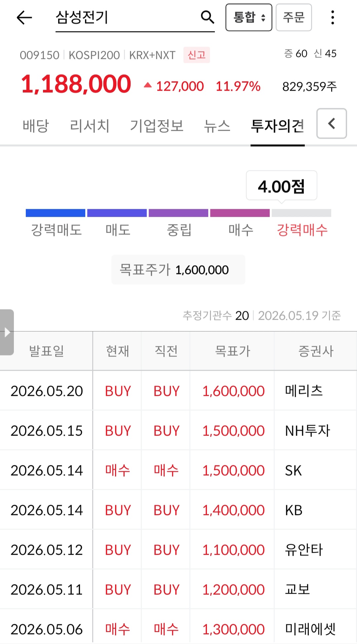Tap the 신 45 credit indicator
Screen dimensions: 357x644
(325, 54)
